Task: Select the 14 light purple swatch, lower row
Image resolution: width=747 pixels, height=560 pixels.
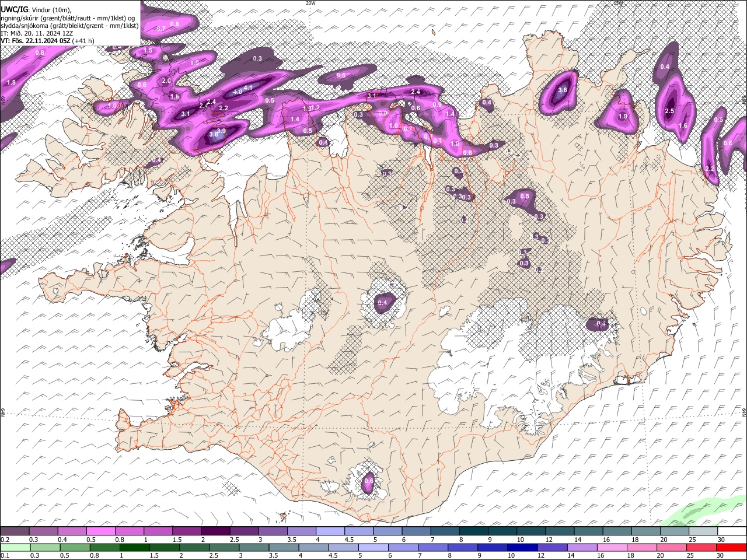Action: coord(582,547)
